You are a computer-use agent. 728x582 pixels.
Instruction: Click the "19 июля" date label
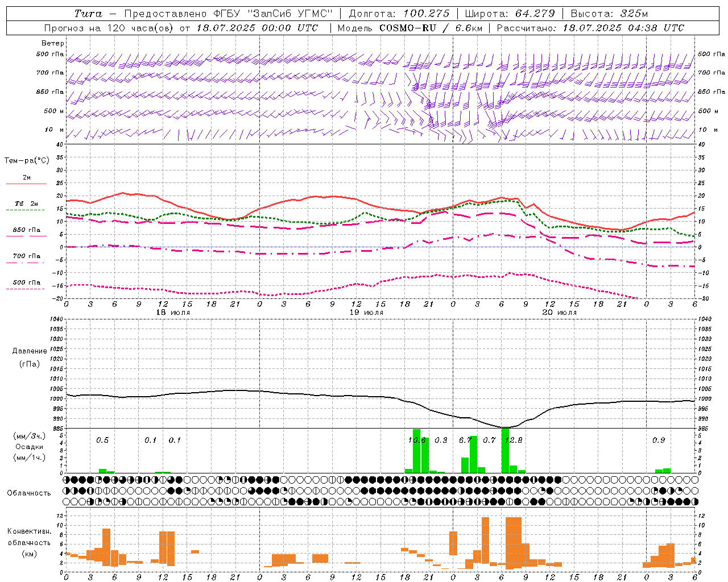pyautogui.click(x=366, y=313)
